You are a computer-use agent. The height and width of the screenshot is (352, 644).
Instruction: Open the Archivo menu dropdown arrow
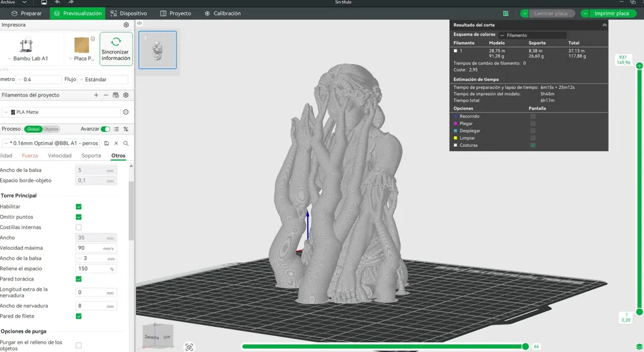pos(24,2)
